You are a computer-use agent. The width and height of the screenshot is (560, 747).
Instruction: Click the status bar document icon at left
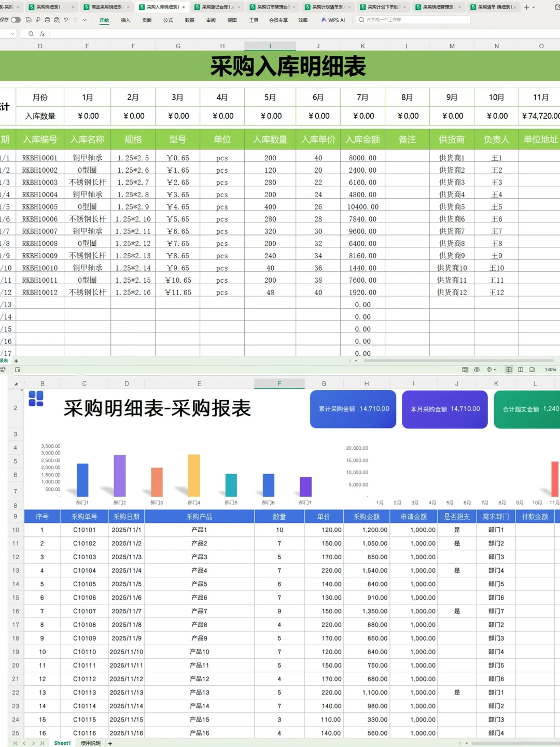click(18, 370)
